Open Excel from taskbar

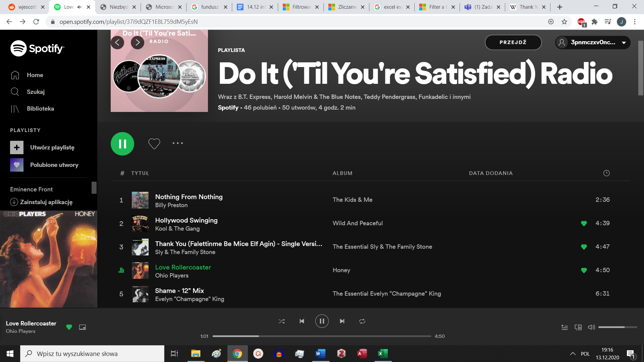(383, 354)
